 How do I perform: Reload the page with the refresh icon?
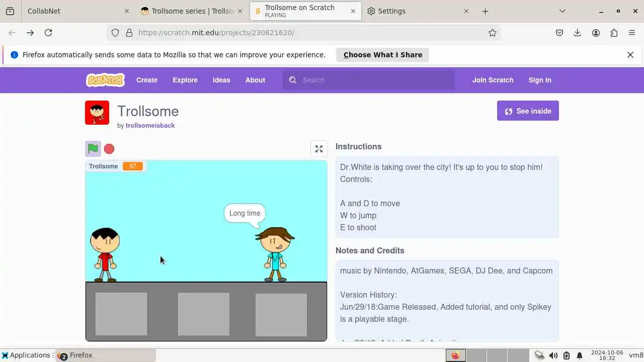[48, 33]
